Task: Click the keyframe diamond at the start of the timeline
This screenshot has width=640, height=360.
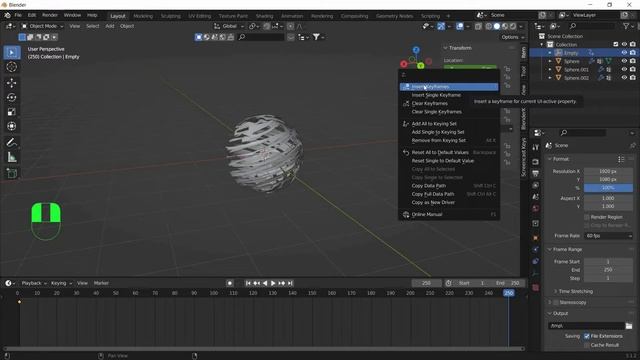Action: pyautogui.click(x=19, y=302)
